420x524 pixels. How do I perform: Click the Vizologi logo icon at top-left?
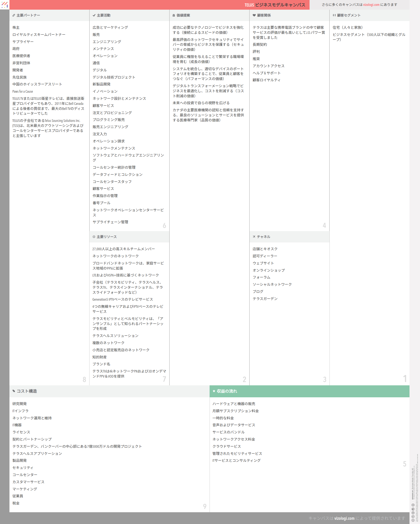(5, 5)
